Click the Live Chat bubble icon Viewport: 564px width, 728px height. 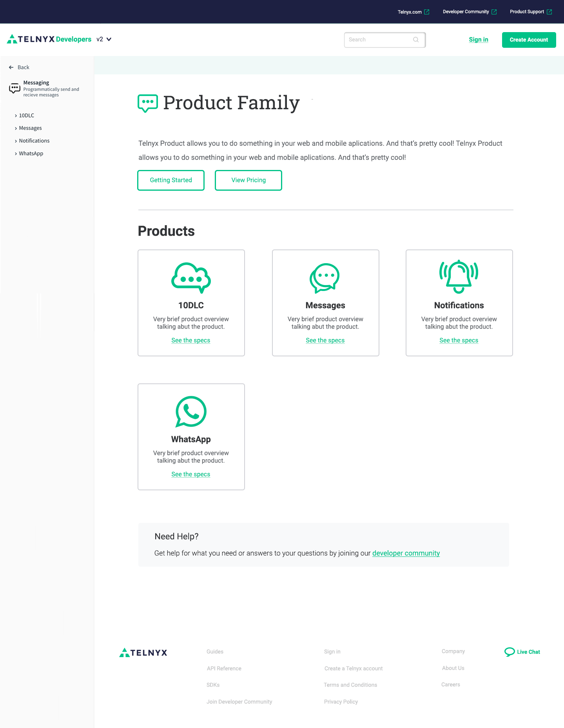(x=510, y=652)
